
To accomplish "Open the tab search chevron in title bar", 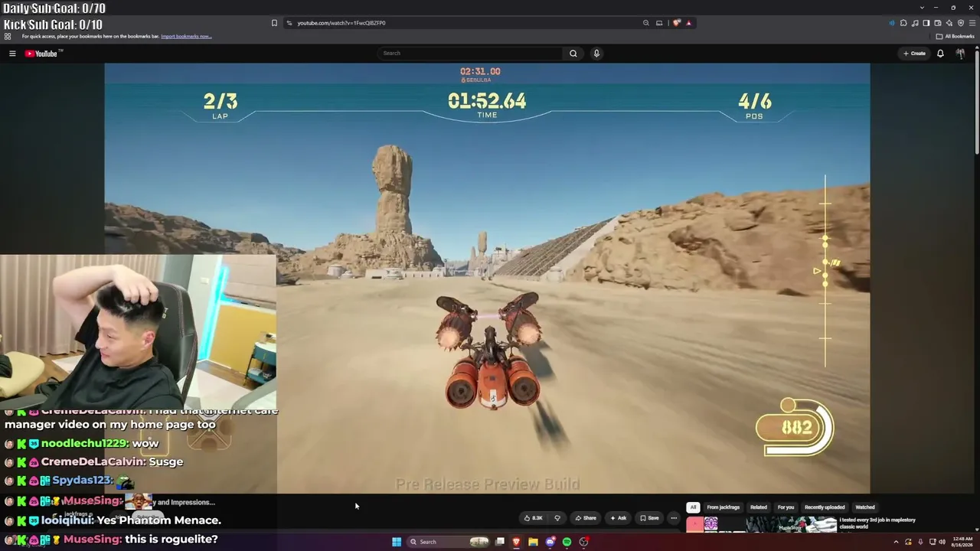I will click(922, 8).
